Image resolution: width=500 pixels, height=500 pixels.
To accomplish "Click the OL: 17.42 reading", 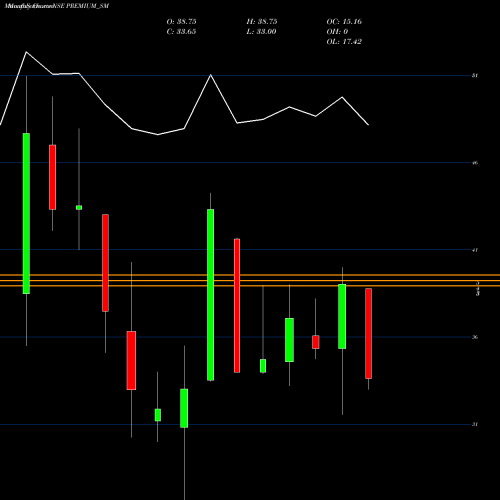I will click(x=344, y=42).
